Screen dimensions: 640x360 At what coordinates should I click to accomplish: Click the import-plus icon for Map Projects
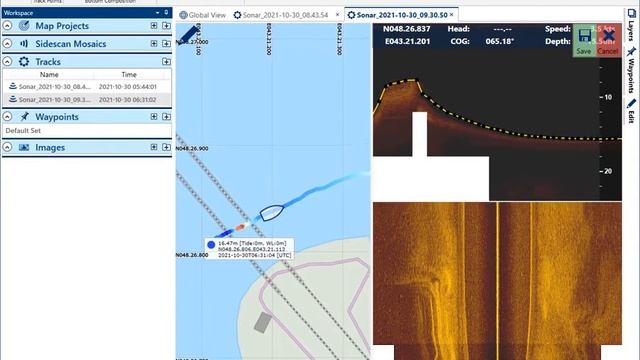(166, 26)
